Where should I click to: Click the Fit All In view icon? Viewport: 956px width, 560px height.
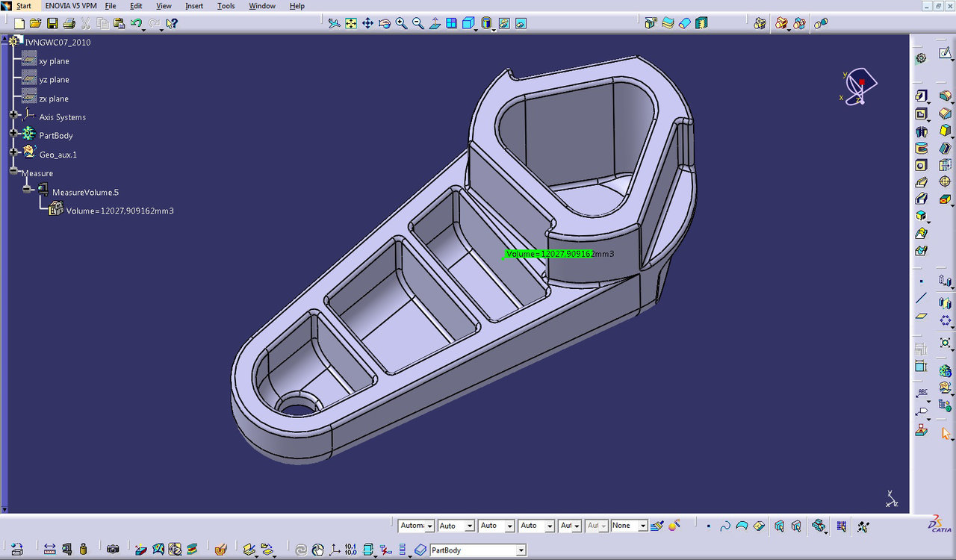350,24
